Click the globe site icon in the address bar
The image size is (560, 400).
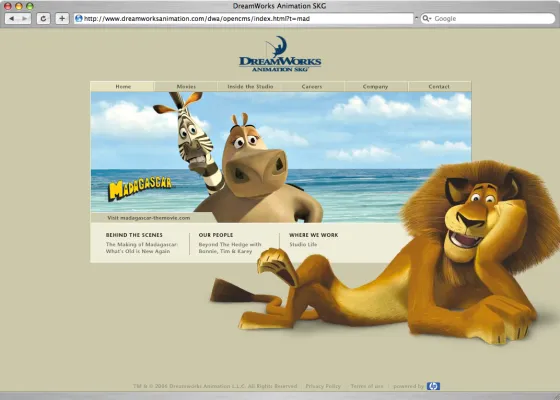point(79,19)
